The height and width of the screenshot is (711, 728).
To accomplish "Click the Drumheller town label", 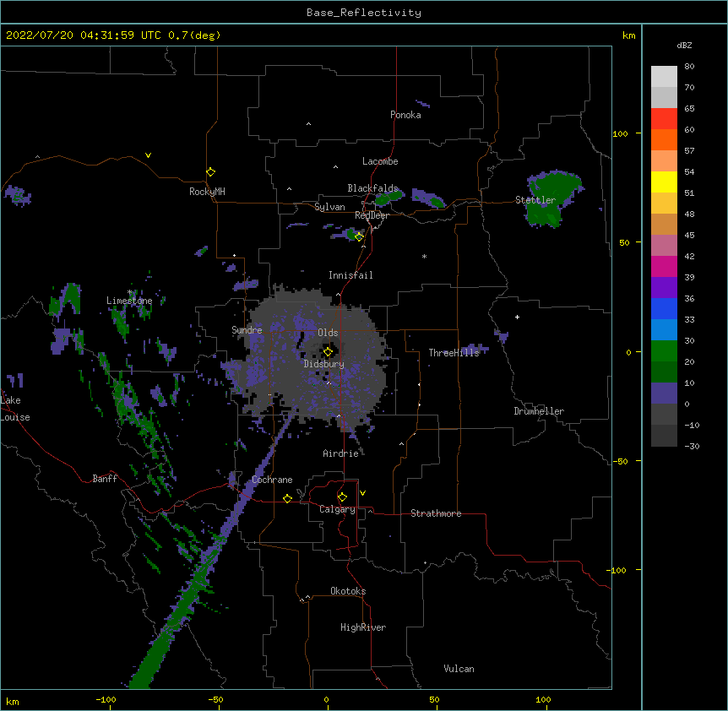I will 539,411.
